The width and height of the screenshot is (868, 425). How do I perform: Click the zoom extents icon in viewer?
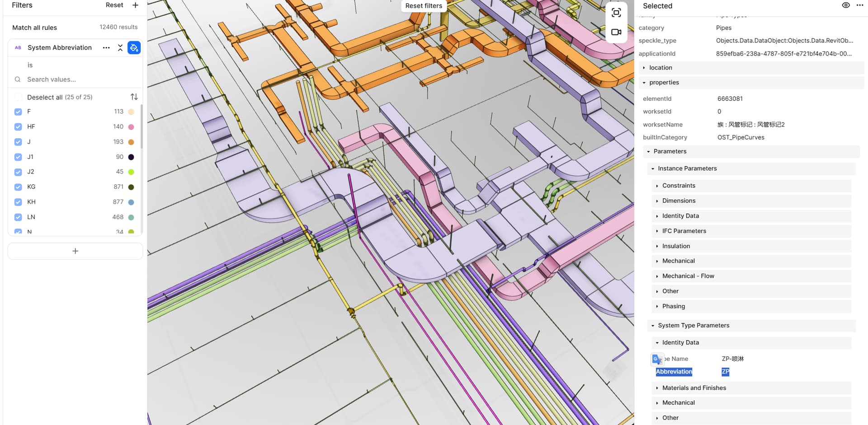pos(616,13)
